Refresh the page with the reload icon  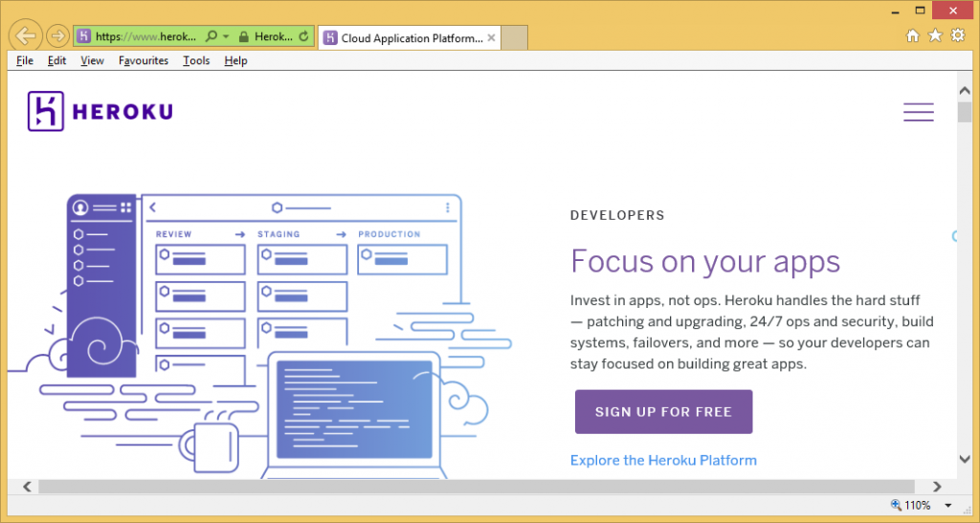304,37
